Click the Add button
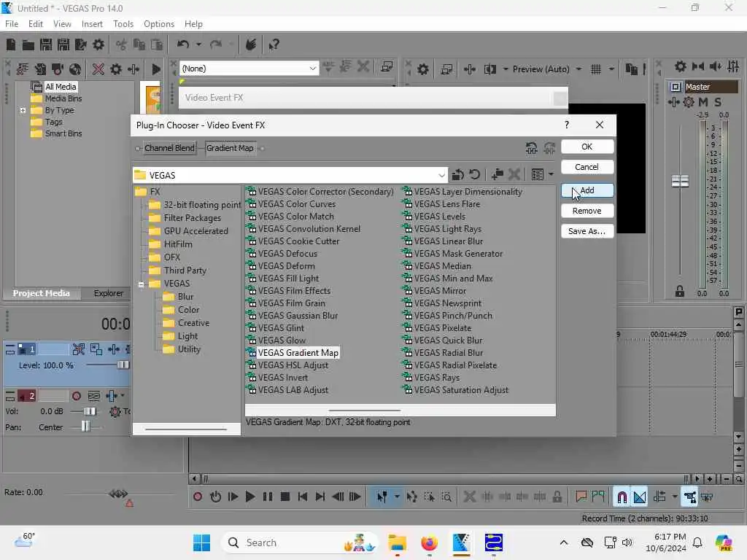 click(587, 190)
